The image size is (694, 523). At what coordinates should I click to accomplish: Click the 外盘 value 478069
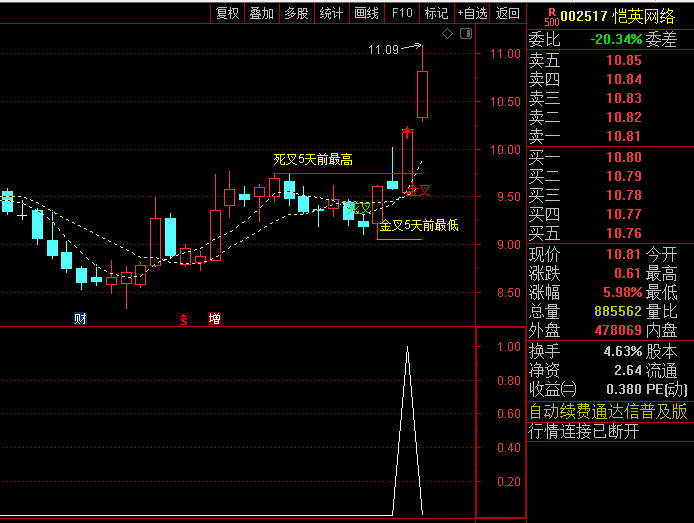pos(618,331)
